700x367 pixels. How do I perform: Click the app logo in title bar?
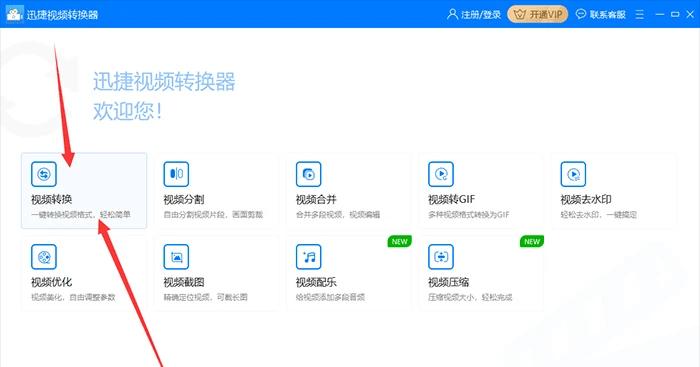point(14,14)
